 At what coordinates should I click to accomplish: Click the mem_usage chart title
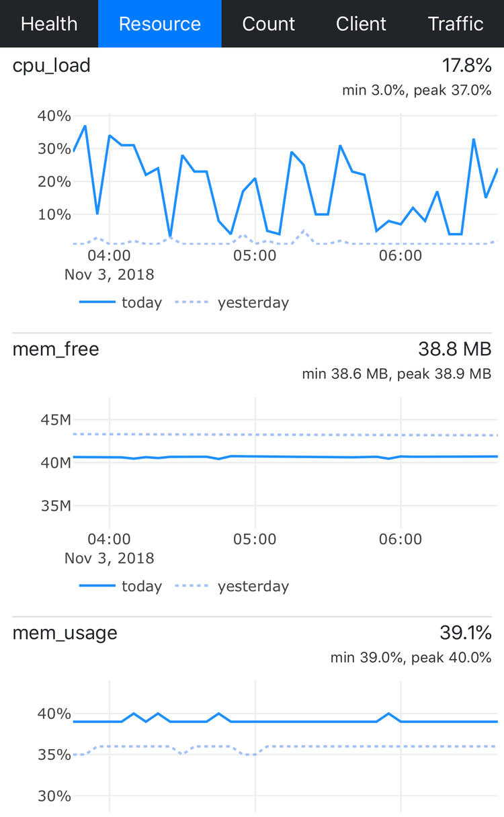[65, 633]
